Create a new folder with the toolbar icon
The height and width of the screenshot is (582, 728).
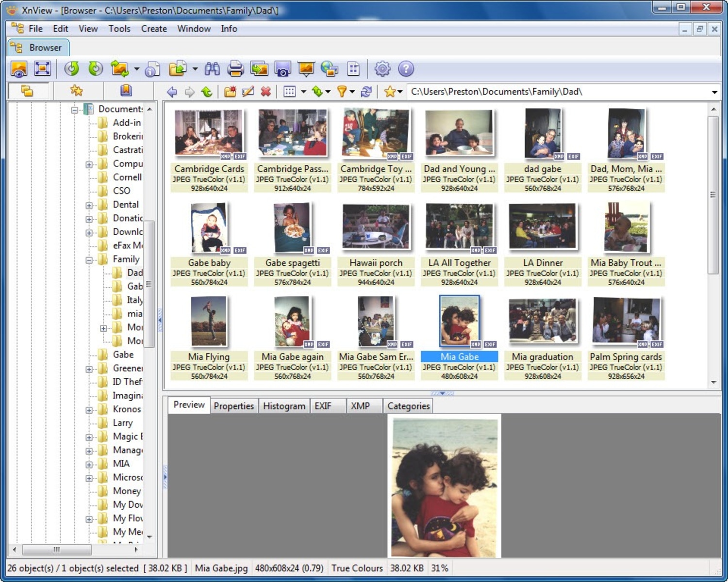click(x=230, y=92)
